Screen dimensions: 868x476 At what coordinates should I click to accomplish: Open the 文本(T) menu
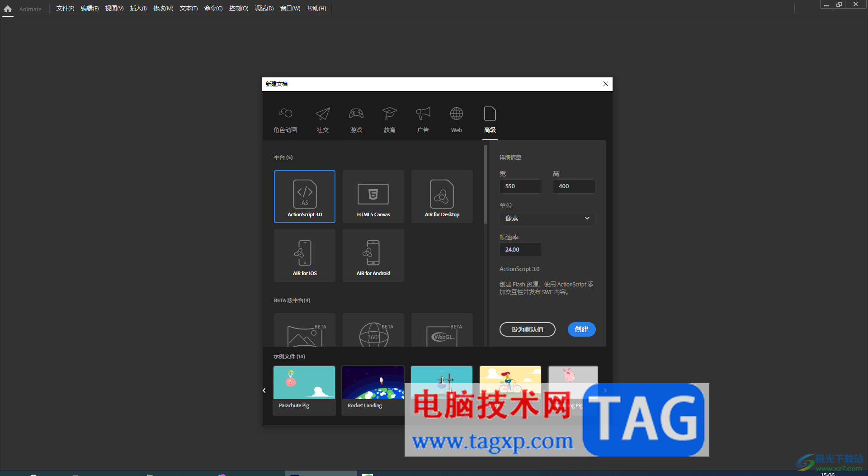tap(189, 9)
